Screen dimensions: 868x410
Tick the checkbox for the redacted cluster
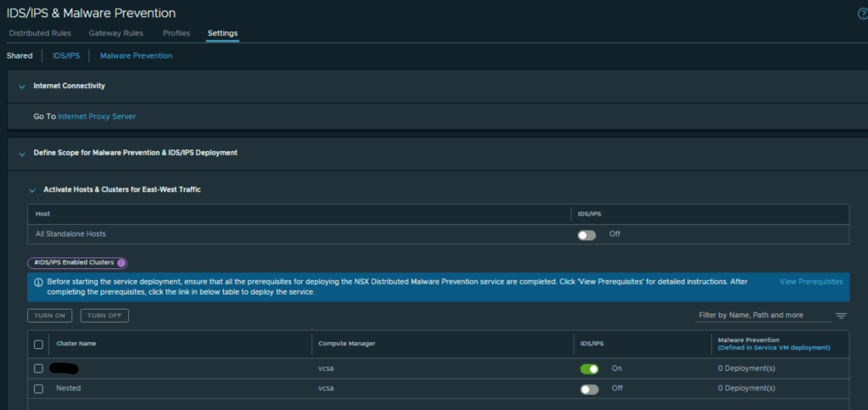(38, 368)
